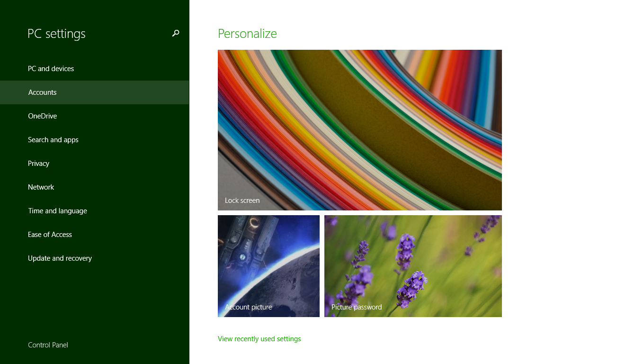Screen dimensions: 644x364
Task: Go to Update and recovery
Action: pos(95,258)
